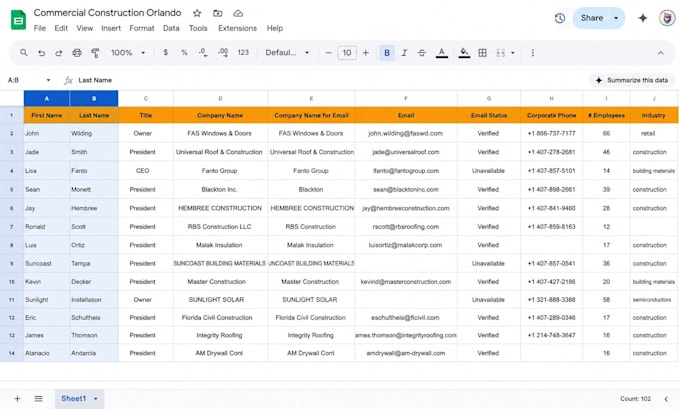The height and width of the screenshot is (409, 680).
Task: Click the Share button
Action: [x=592, y=18]
